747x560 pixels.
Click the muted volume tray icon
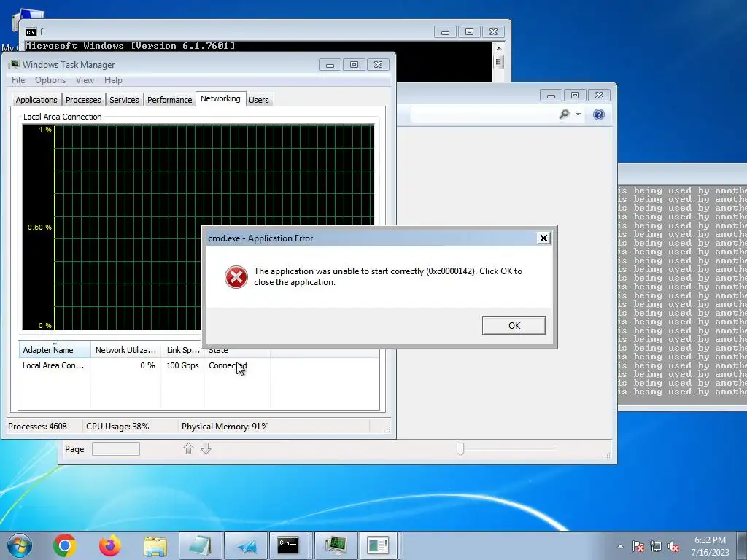coord(673,546)
